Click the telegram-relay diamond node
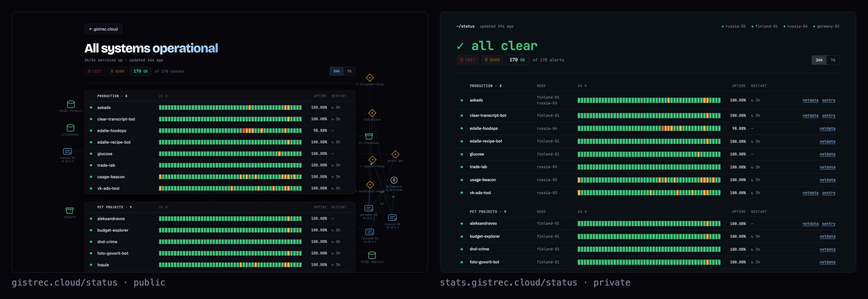The image size is (868, 299). coord(370,78)
